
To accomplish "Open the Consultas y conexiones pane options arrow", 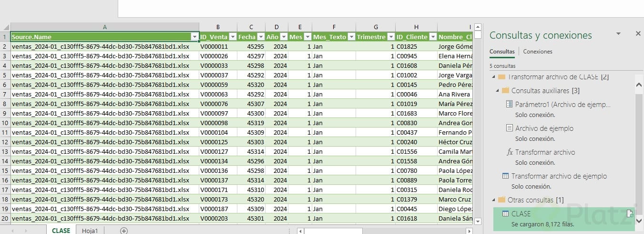I will coord(618,34).
